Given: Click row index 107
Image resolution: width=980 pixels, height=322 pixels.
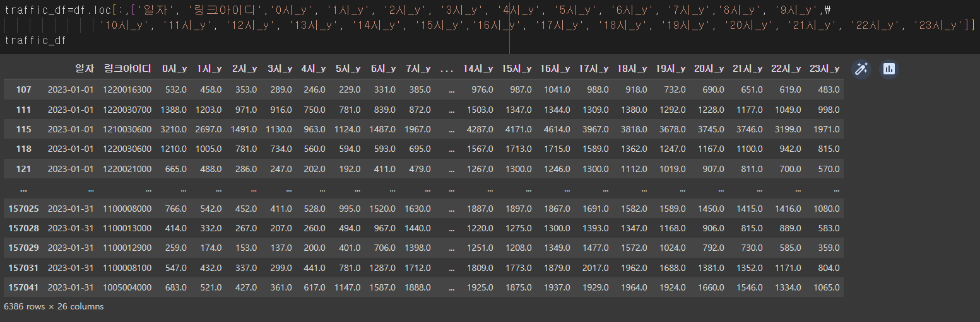Looking at the screenshot, I should point(24,90).
